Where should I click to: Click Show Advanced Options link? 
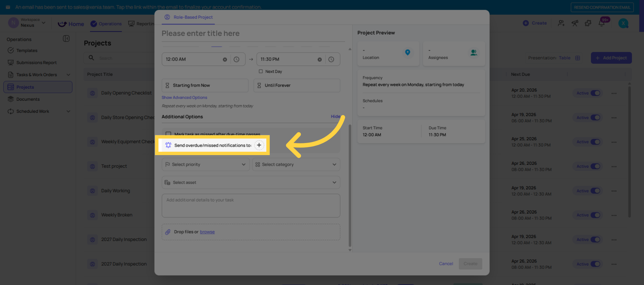[x=184, y=98]
